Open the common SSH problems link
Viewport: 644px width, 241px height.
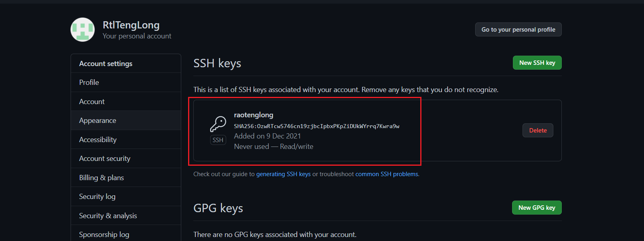[x=386, y=174]
